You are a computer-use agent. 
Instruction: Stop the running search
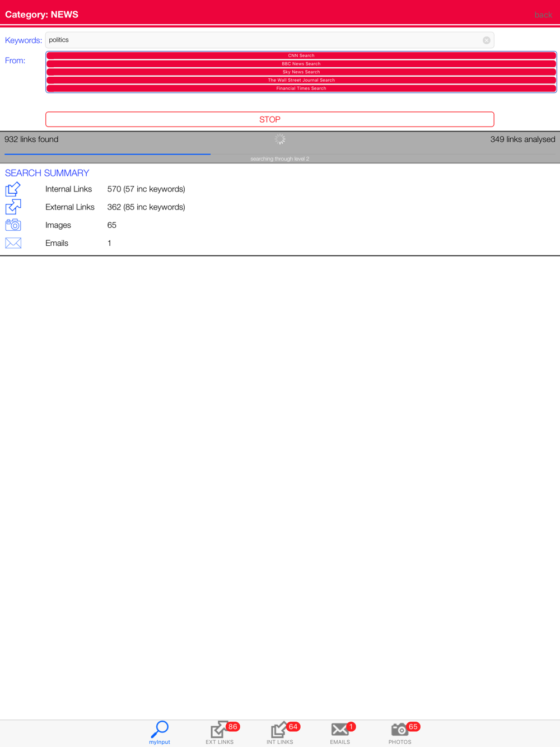click(x=269, y=119)
